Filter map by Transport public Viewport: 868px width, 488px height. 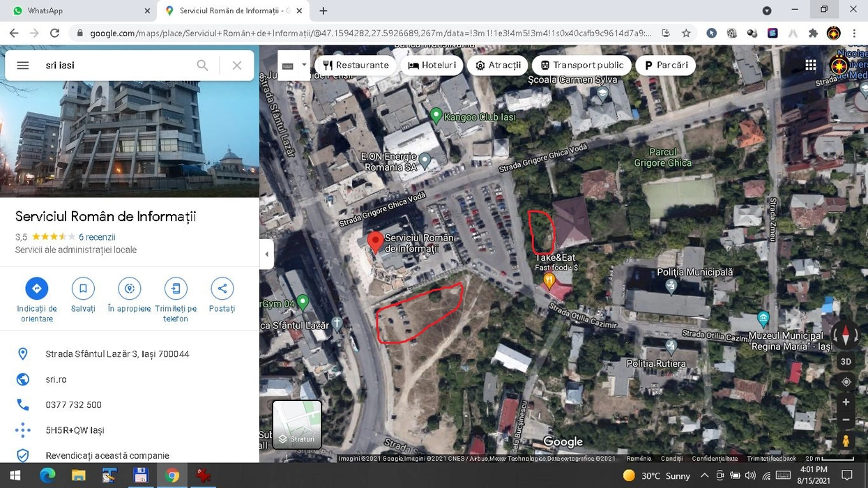pos(582,66)
